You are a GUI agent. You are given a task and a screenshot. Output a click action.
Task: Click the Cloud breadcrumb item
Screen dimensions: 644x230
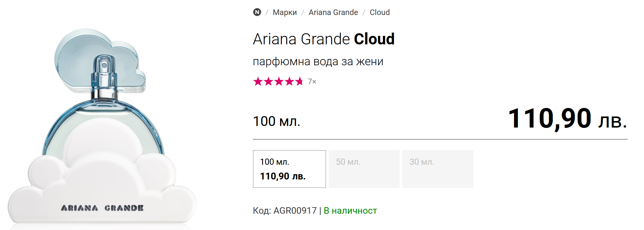pos(379,12)
